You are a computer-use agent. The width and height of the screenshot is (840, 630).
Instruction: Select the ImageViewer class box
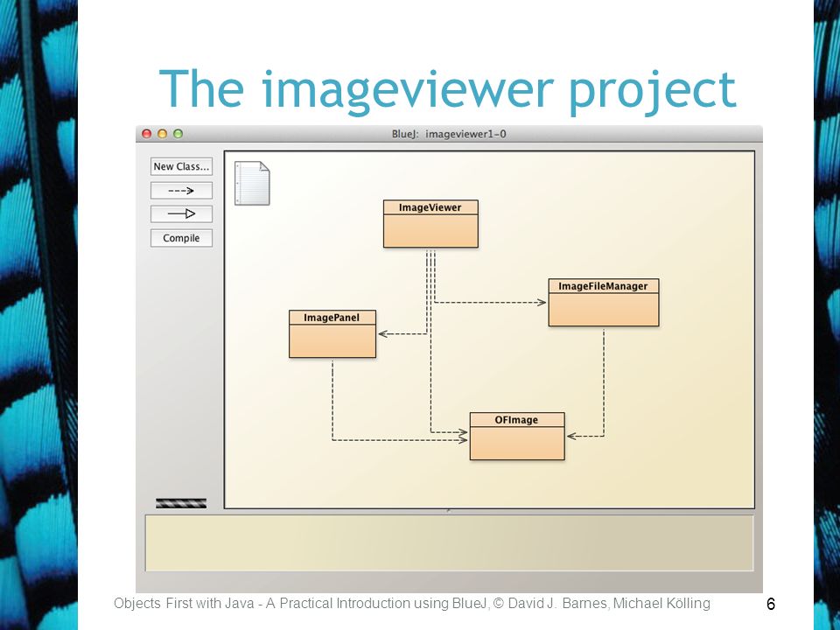click(x=430, y=224)
